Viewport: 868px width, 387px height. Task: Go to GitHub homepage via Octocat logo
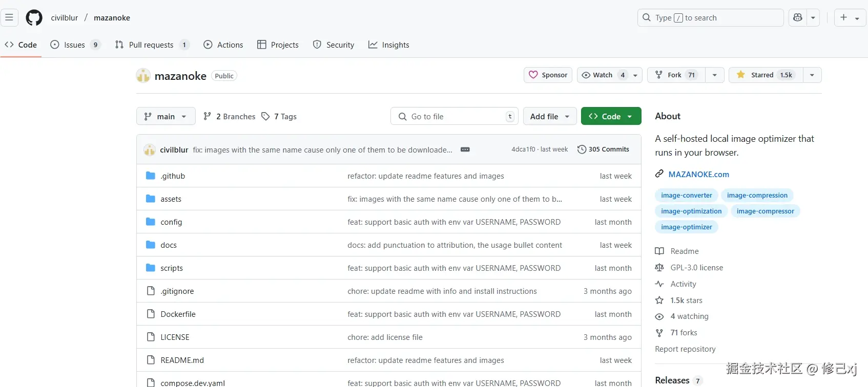[34, 17]
